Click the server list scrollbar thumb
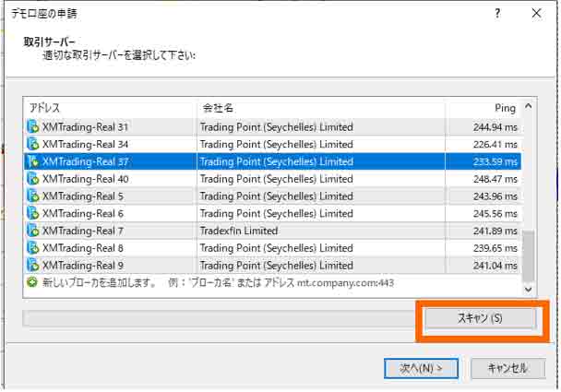This screenshot has width=561, height=392. pyautogui.click(x=528, y=256)
